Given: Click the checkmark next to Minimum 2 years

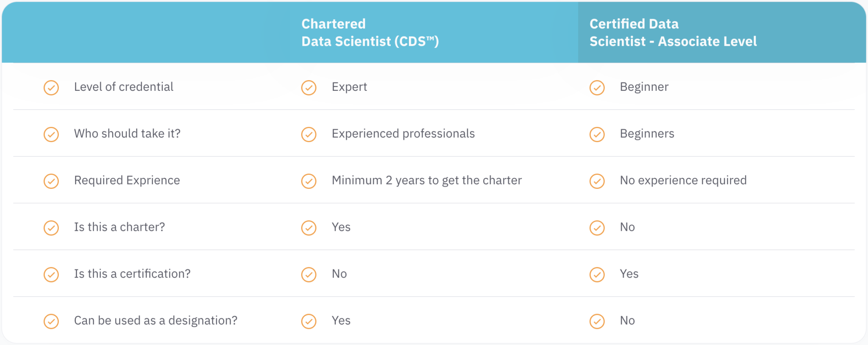Looking at the screenshot, I should [309, 181].
